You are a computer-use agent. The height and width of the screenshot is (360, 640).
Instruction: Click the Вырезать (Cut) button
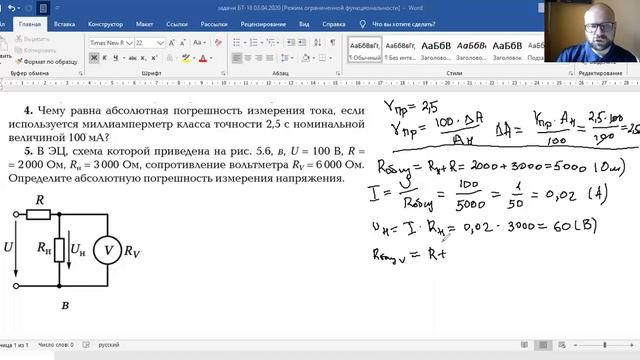[33, 39]
